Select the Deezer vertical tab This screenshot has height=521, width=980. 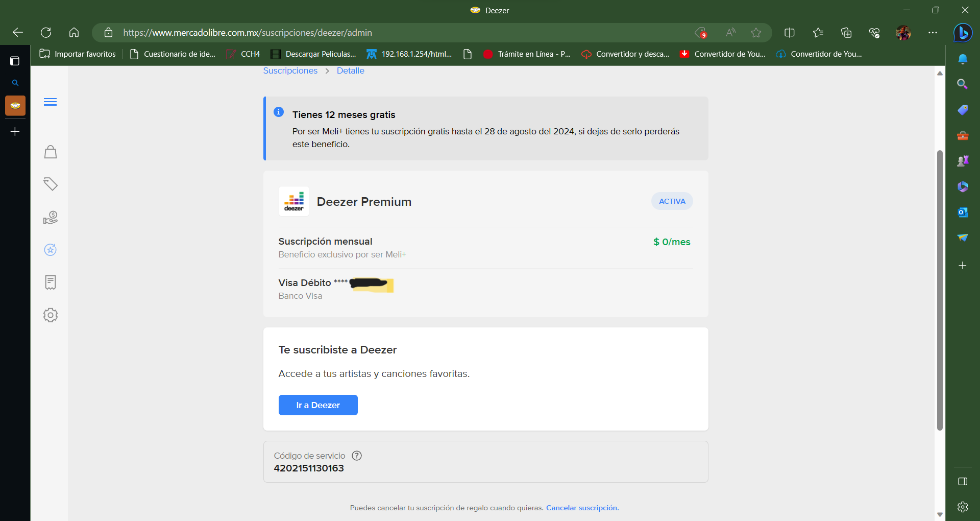click(15, 106)
